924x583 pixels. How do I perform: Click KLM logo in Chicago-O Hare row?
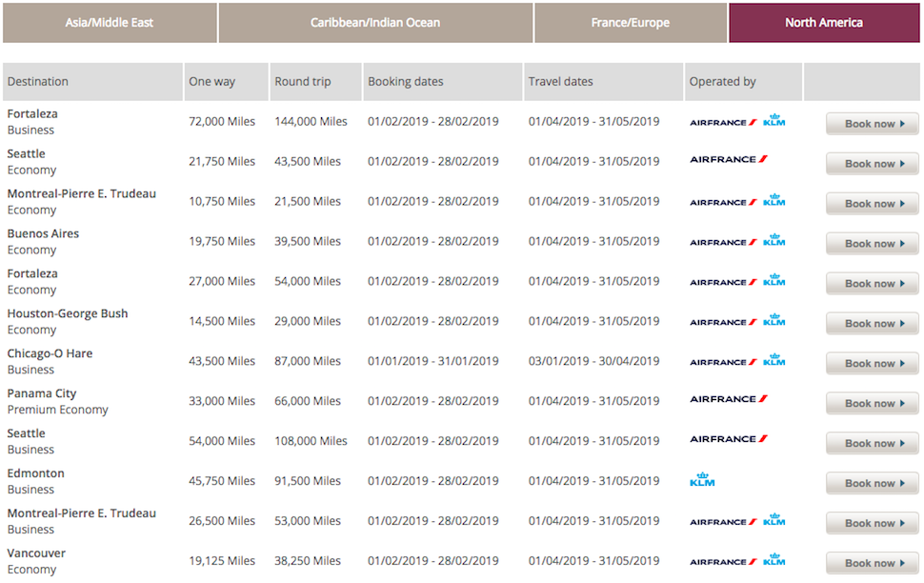point(773,359)
